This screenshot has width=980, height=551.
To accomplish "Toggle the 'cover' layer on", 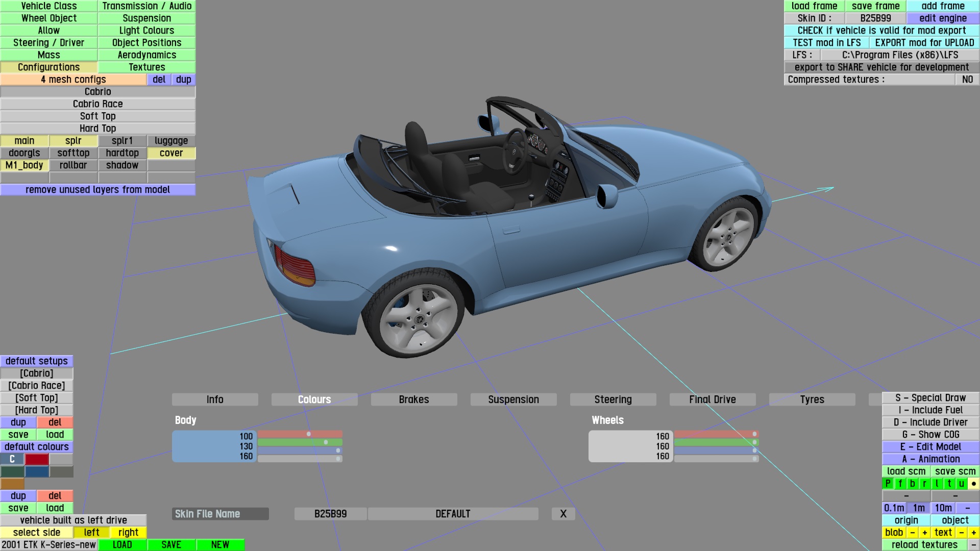I will tap(171, 153).
